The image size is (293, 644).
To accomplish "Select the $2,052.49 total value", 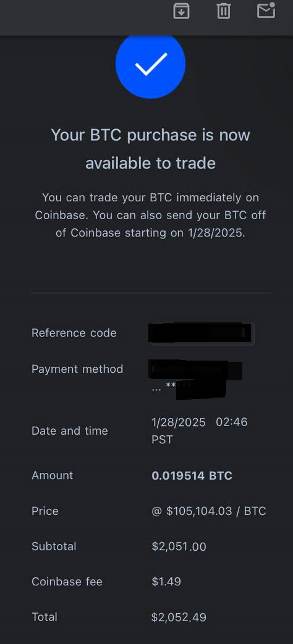I will click(179, 617).
